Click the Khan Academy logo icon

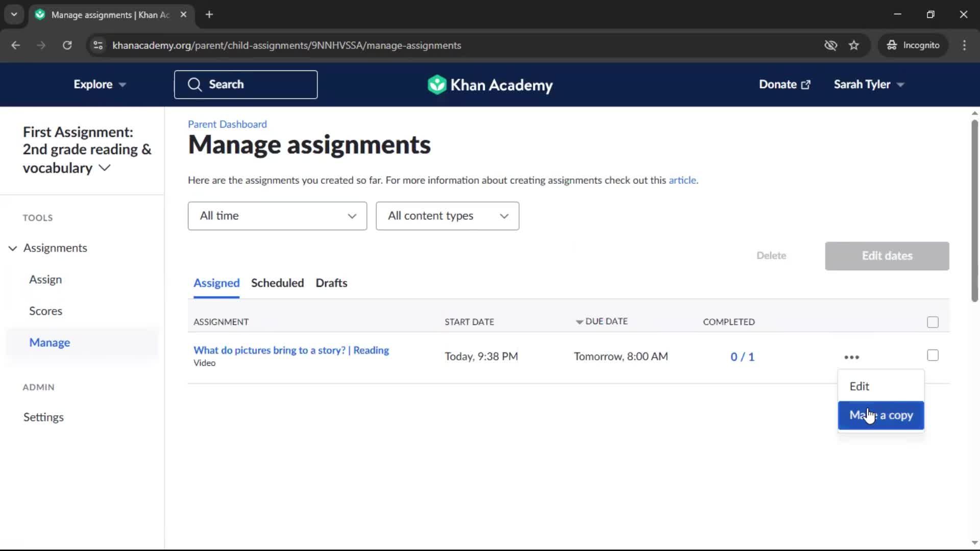(x=437, y=85)
